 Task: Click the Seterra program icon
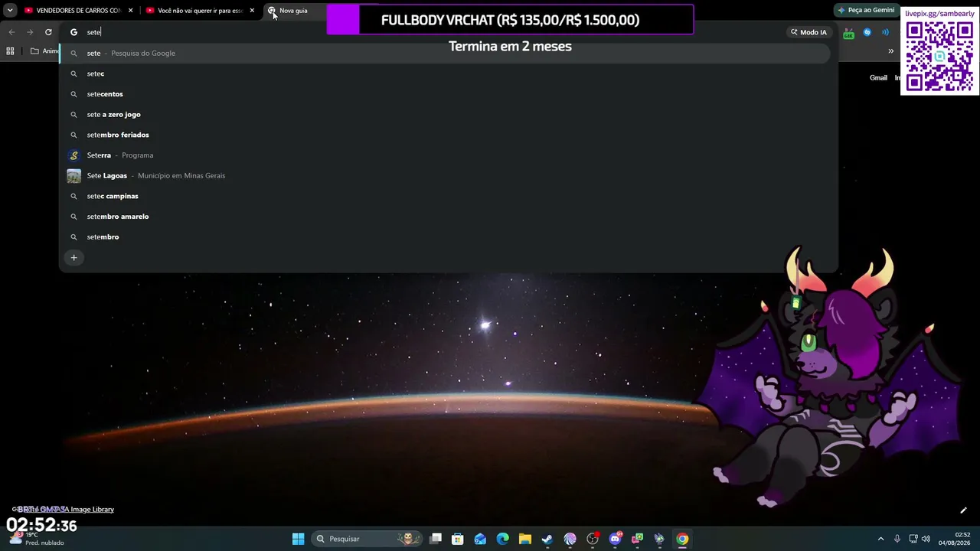click(73, 155)
